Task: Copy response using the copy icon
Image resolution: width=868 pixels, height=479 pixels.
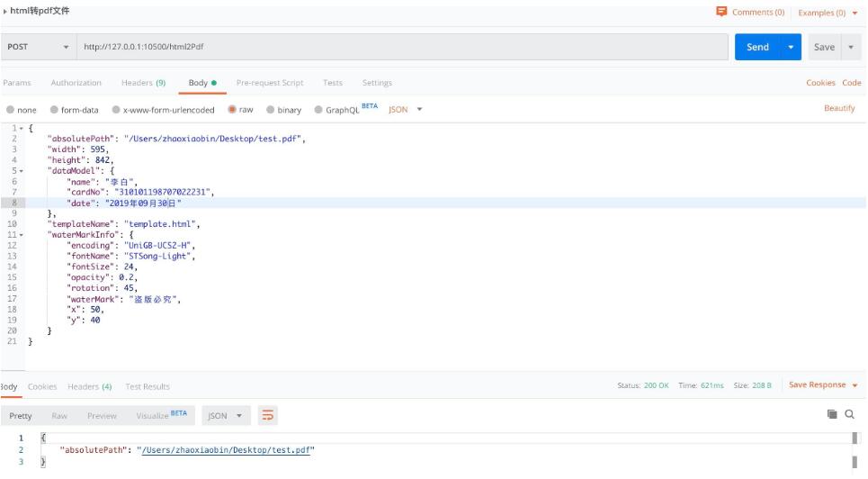Action: 832,414
